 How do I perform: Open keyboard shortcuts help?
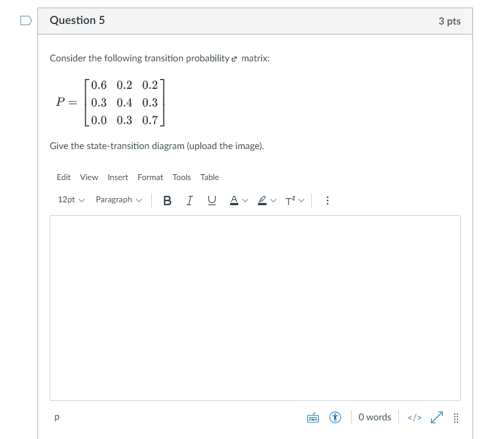point(313,417)
